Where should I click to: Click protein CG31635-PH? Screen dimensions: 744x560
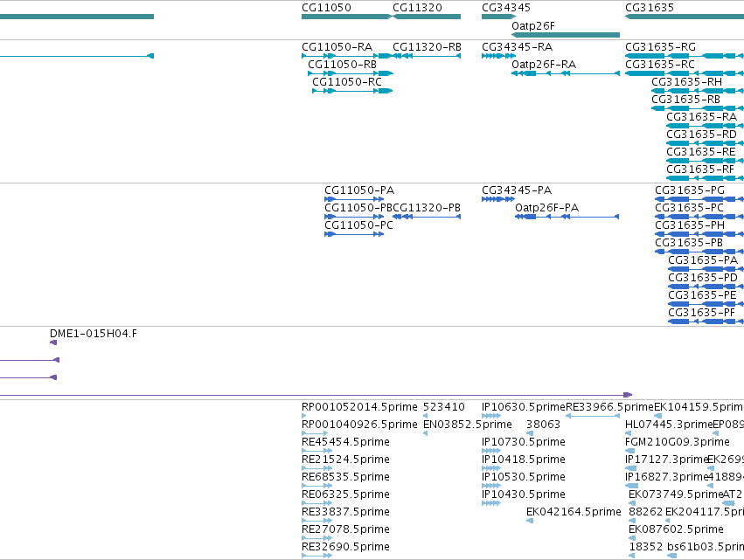click(x=699, y=234)
